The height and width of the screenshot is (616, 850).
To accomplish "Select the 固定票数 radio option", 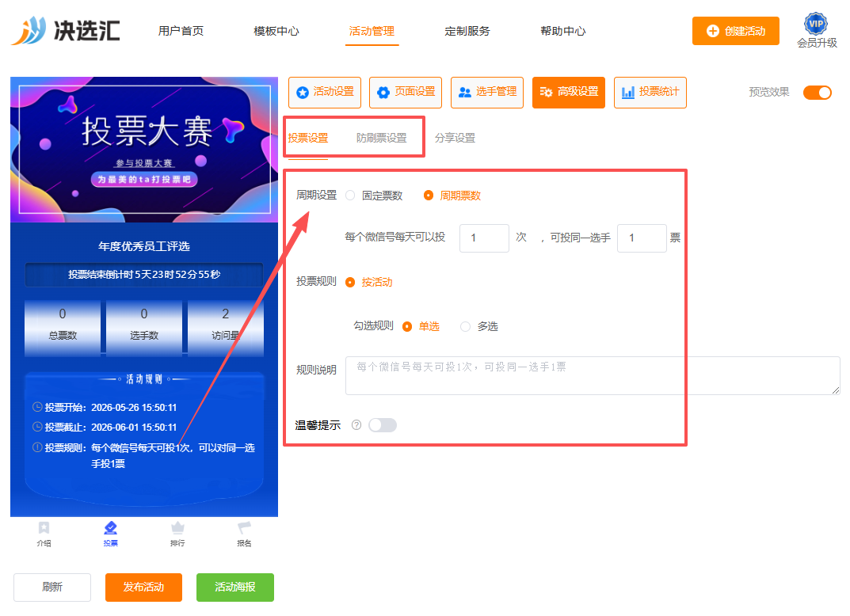I will 351,196.
